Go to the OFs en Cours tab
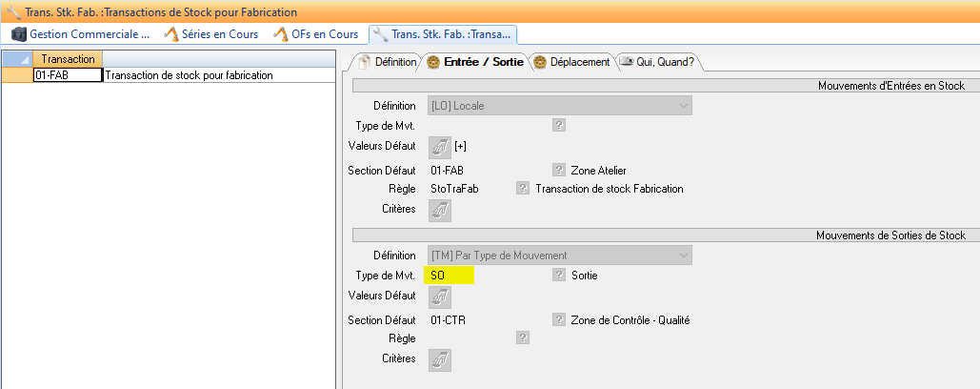The height and width of the screenshot is (389, 980). click(x=315, y=34)
